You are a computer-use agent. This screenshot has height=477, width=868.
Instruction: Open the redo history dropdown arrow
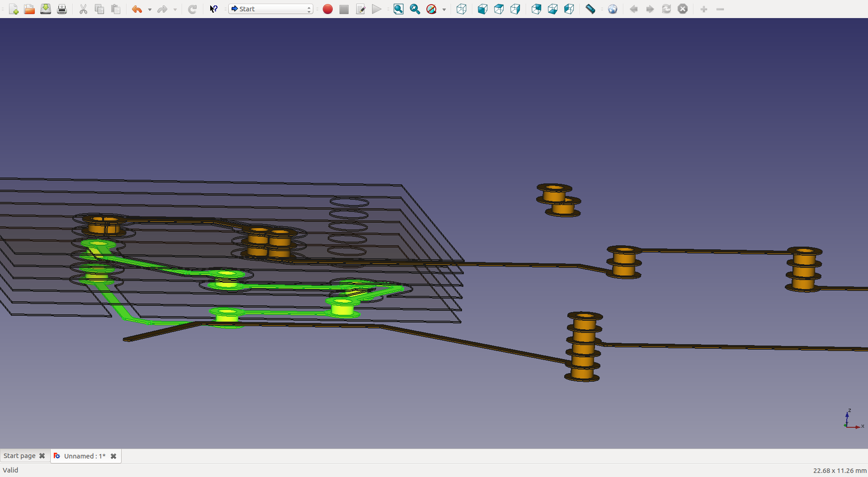(x=175, y=9)
